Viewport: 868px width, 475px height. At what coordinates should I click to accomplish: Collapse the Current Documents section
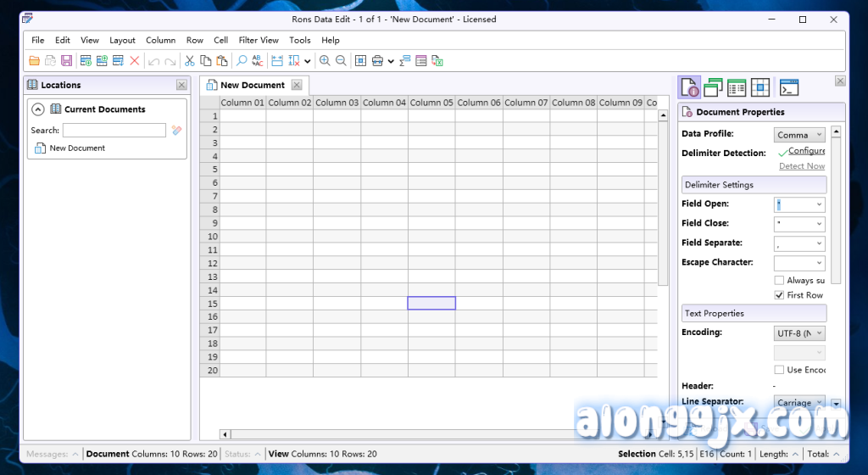[x=37, y=109]
